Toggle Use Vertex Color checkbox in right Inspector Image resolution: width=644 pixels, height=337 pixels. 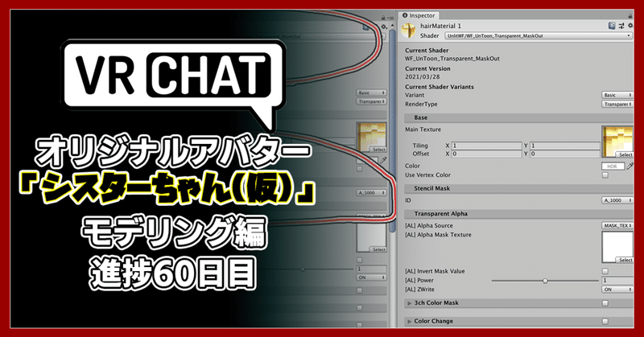point(605,175)
